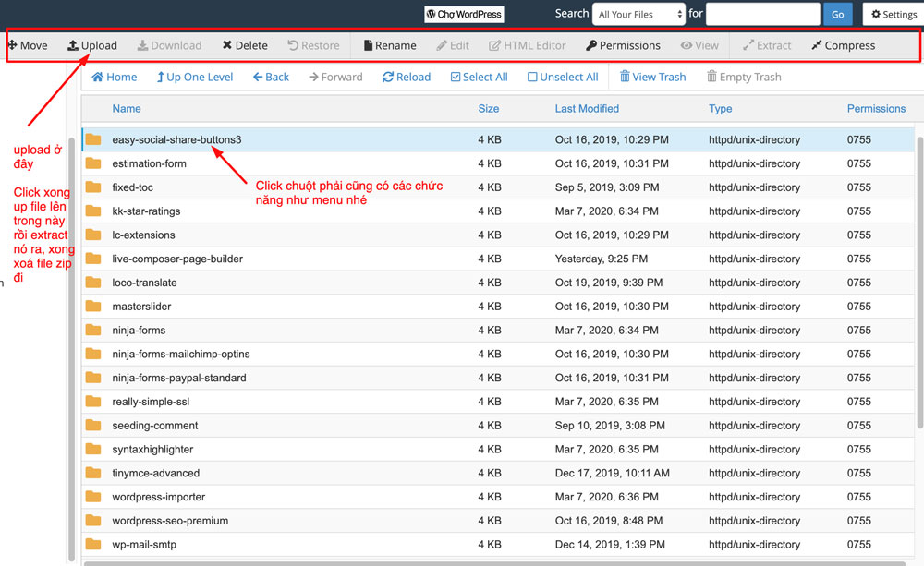
Task: Click the Move toolbar icon
Action: (x=12, y=45)
